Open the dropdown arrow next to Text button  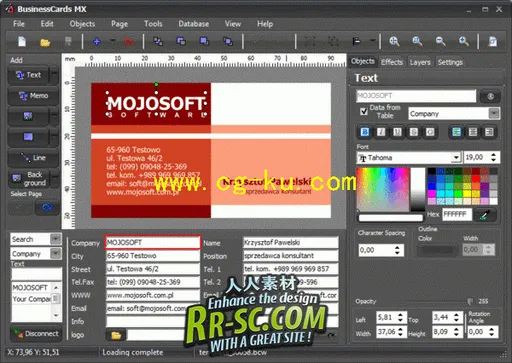tap(54, 75)
